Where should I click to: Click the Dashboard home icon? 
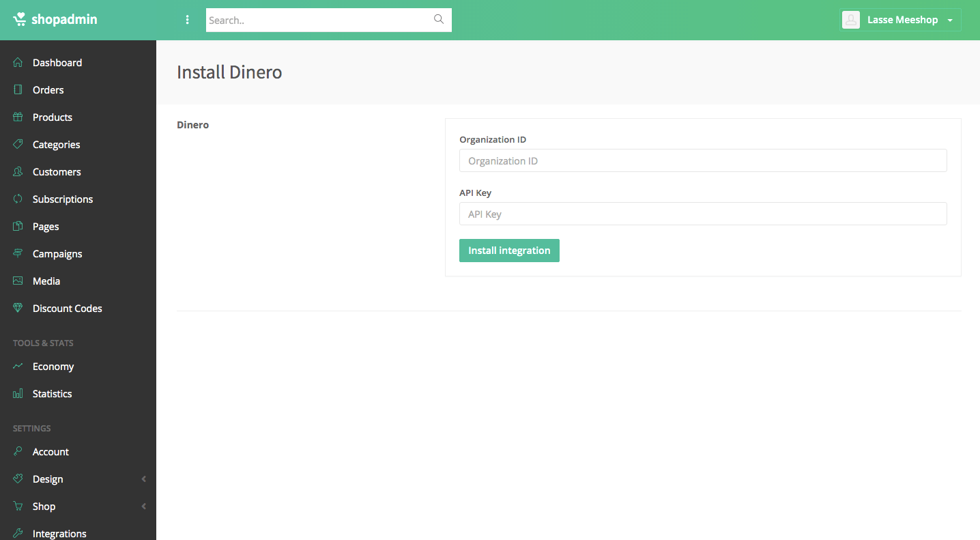pos(18,62)
